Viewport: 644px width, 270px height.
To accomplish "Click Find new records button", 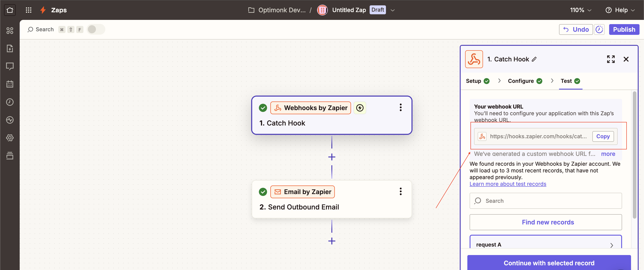I will pyautogui.click(x=546, y=222).
